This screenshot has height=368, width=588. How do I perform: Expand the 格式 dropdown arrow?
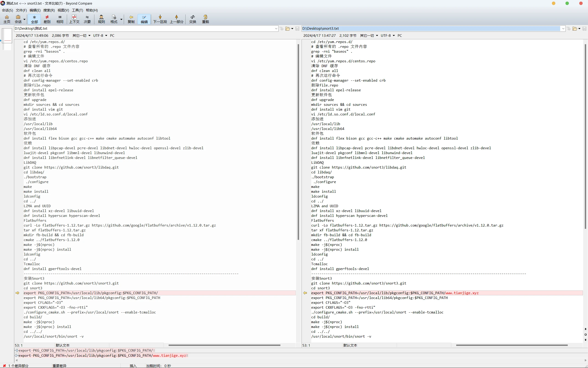tap(121, 19)
